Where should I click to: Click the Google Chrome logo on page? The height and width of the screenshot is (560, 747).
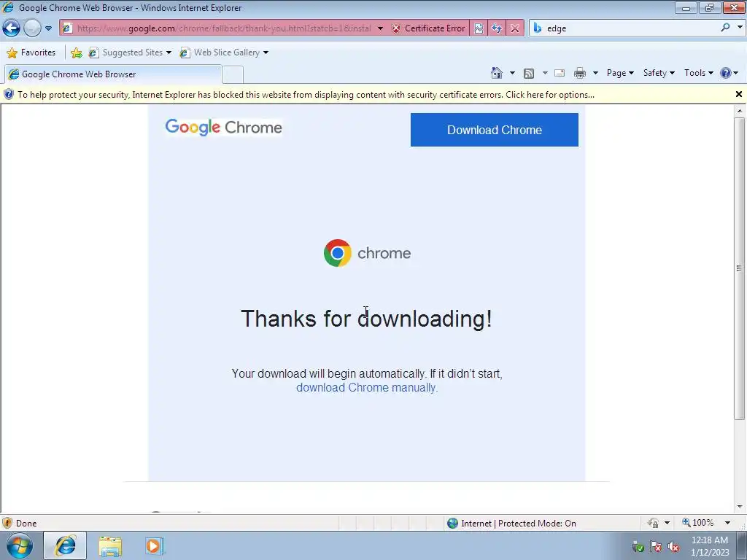tap(223, 127)
